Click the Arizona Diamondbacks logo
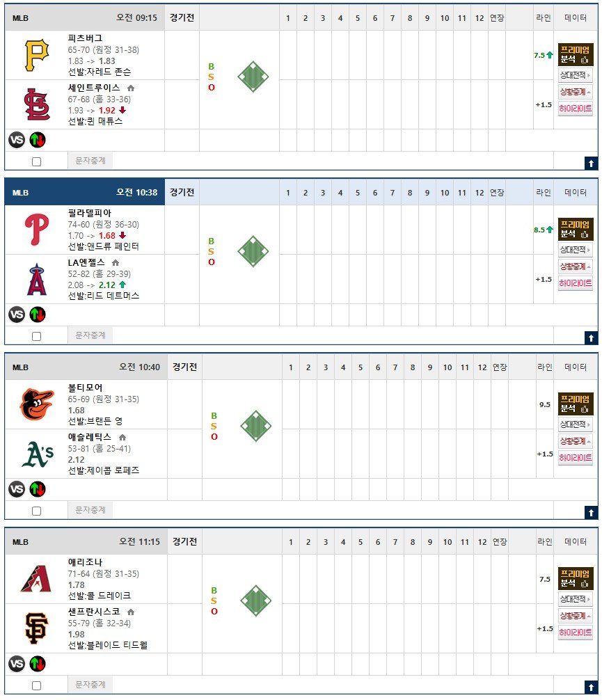Screen dimensions: 602x700 pos(36,578)
